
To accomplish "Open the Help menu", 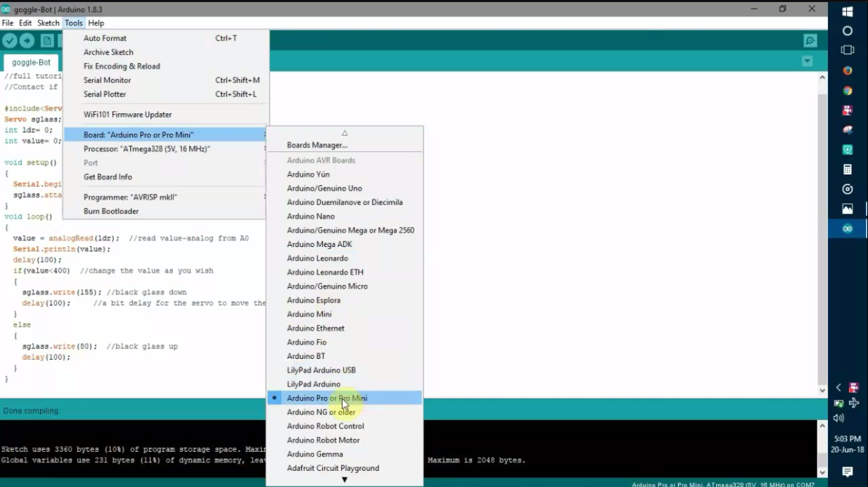I will tap(96, 23).
